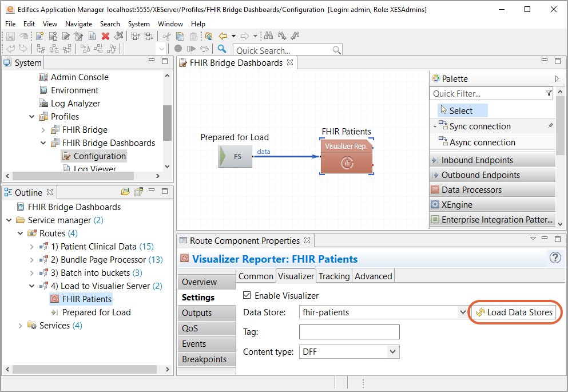The width and height of the screenshot is (568, 392).
Task: Collapse the Profiles tree node
Action: click(x=32, y=117)
